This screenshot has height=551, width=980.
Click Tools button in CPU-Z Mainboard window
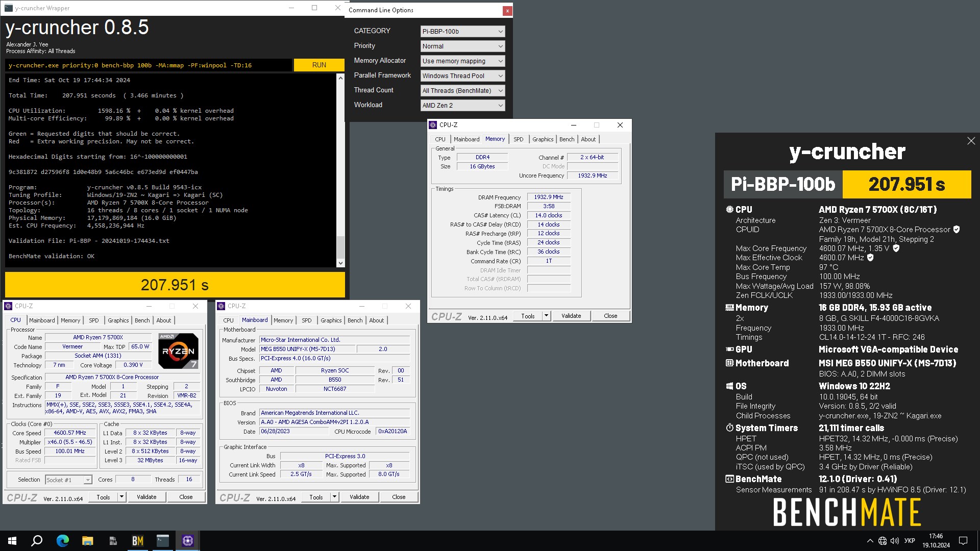[316, 497]
